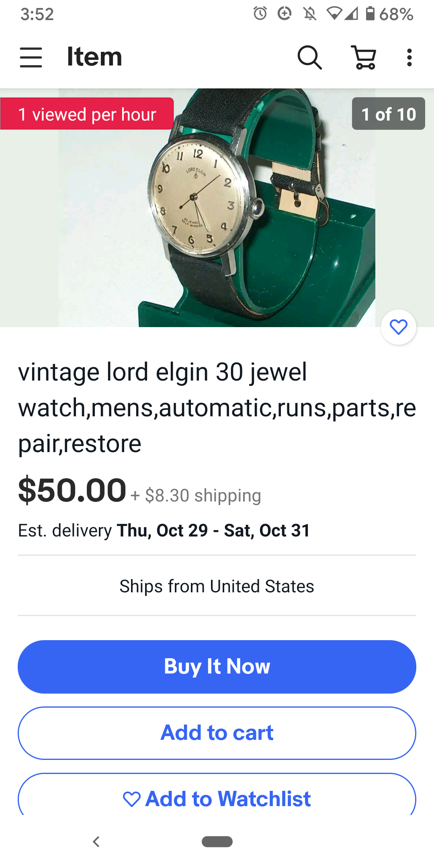The image size is (434, 868).
Task: Click the Buy It Now button
Action: click(x=217, y=667)
